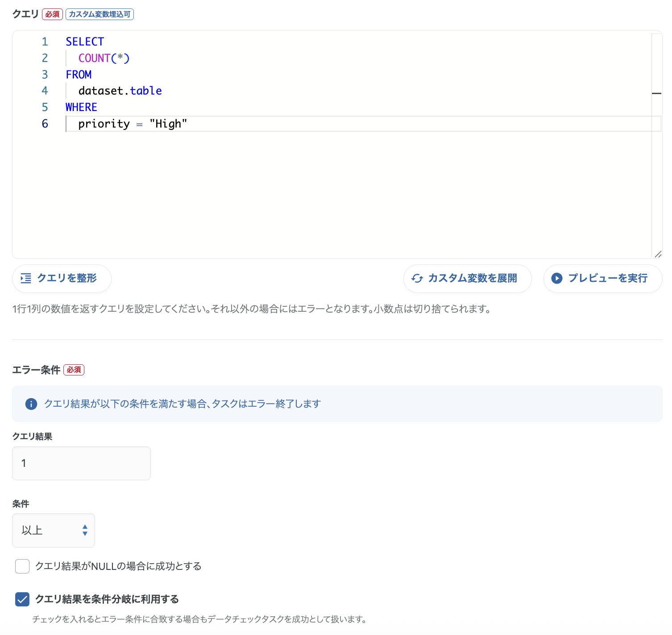
Task: Run the query preview with プレビューを実行
Action: click(602, 278)
